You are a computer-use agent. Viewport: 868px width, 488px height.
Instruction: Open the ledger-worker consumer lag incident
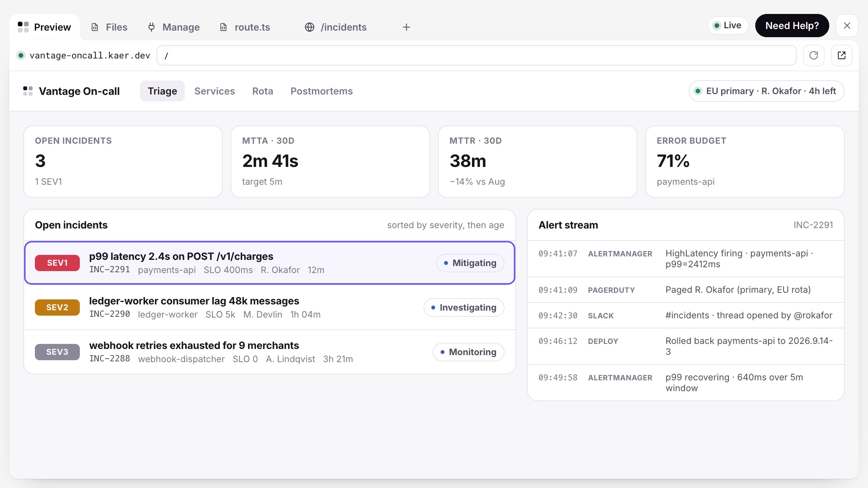[270, 308]
